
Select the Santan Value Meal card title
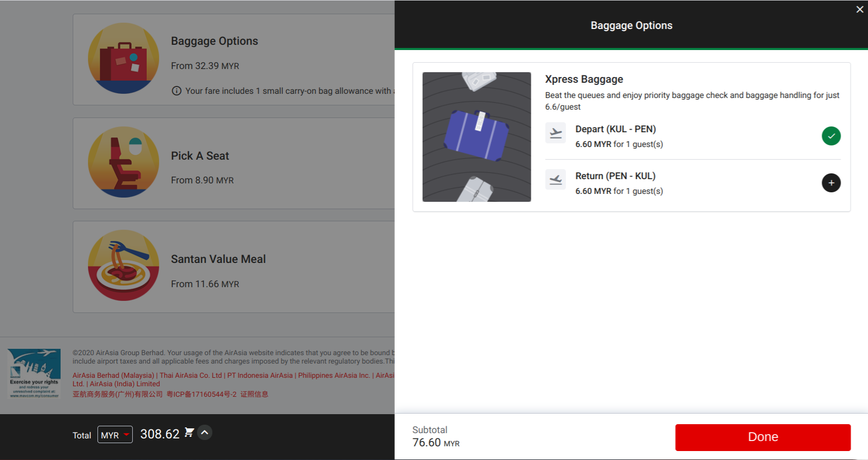coord(218,259)
